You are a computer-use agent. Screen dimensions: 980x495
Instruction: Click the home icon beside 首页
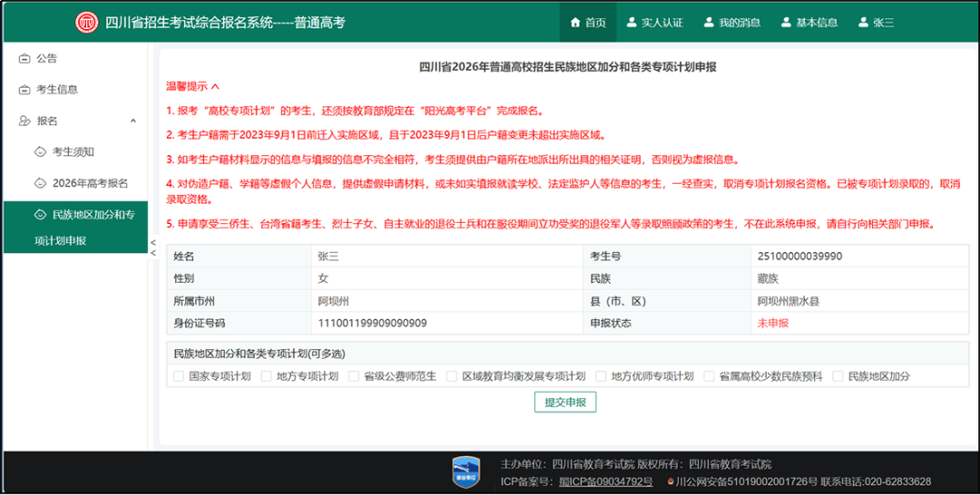(x=575, y=23)
